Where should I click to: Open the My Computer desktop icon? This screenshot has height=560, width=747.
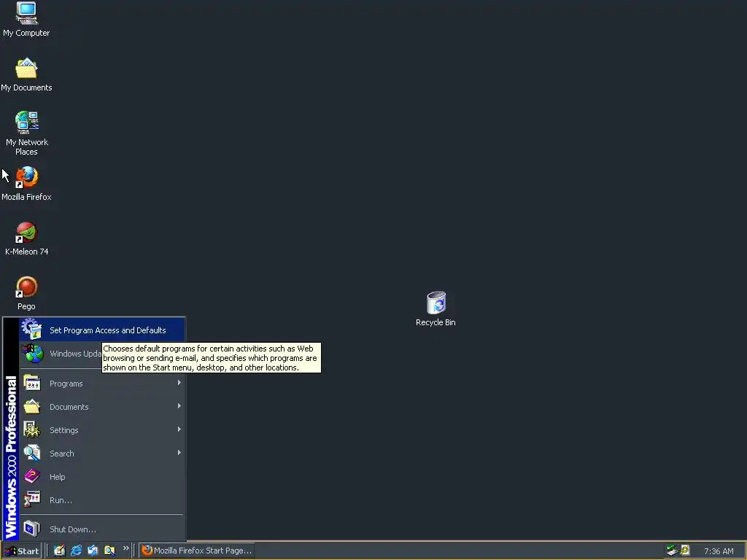click(x=26, y=20)
